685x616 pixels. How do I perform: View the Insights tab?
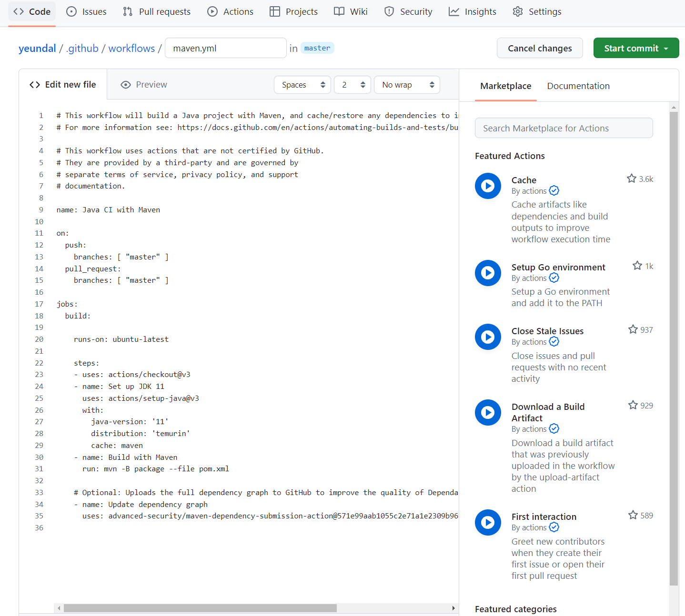(473, 12)
